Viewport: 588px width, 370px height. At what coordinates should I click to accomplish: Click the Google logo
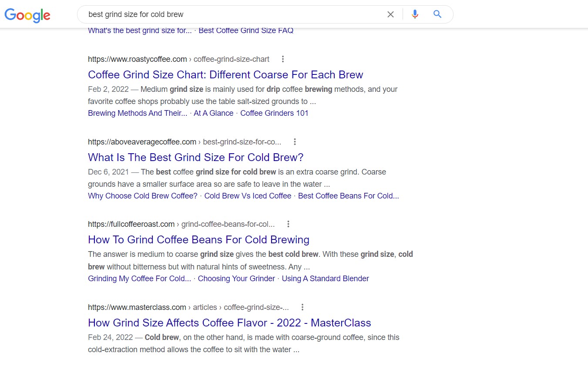pyautogui.click(x=27, y=15)
